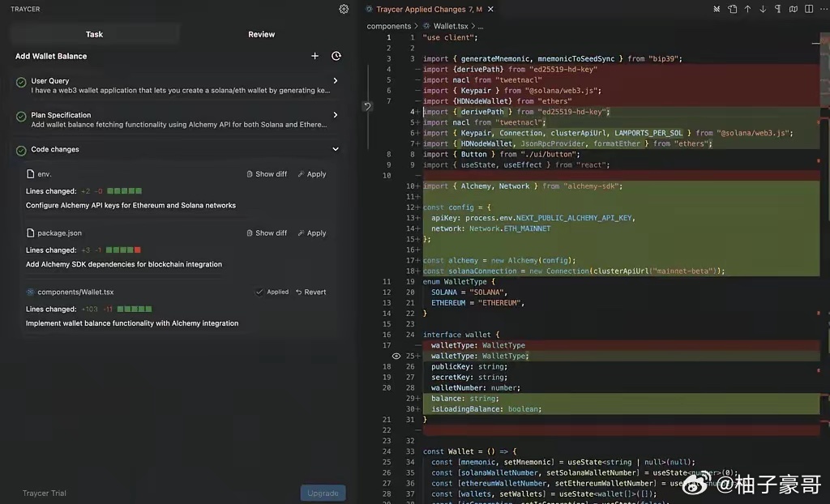Click the Add Wallet Balance title
The image size is (830, 504).
tap(51, 56)
